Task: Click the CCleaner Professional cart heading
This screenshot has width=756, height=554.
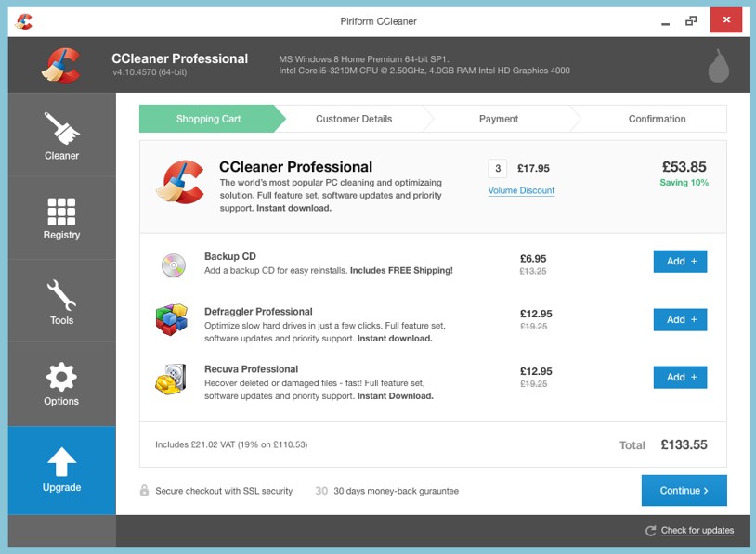Action: point(295,167)
